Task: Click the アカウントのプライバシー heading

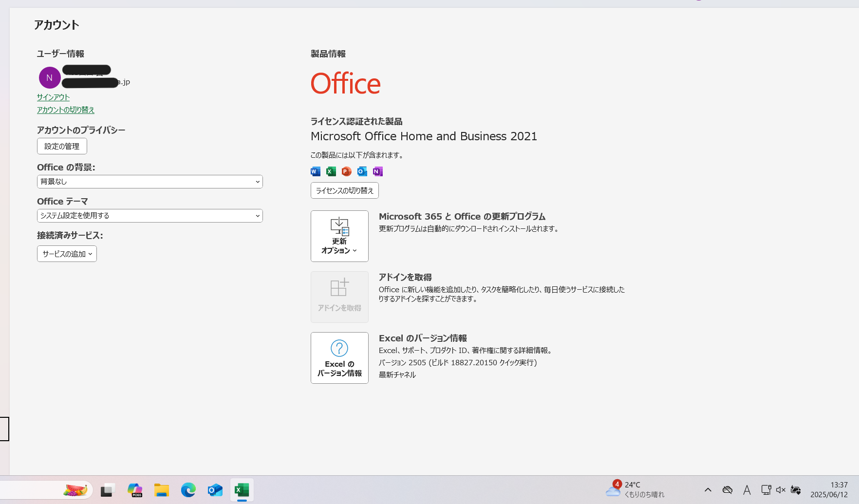Action: point(81,130)
